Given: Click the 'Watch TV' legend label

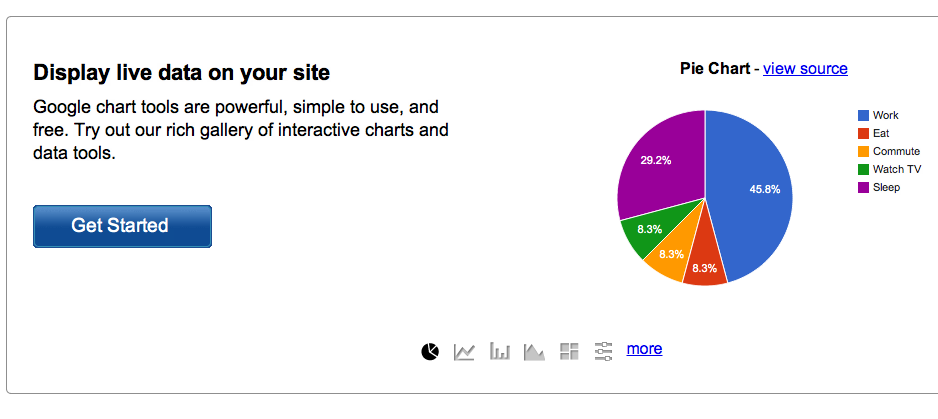Looking at the screenshot, I should click(x=897, y=169).
